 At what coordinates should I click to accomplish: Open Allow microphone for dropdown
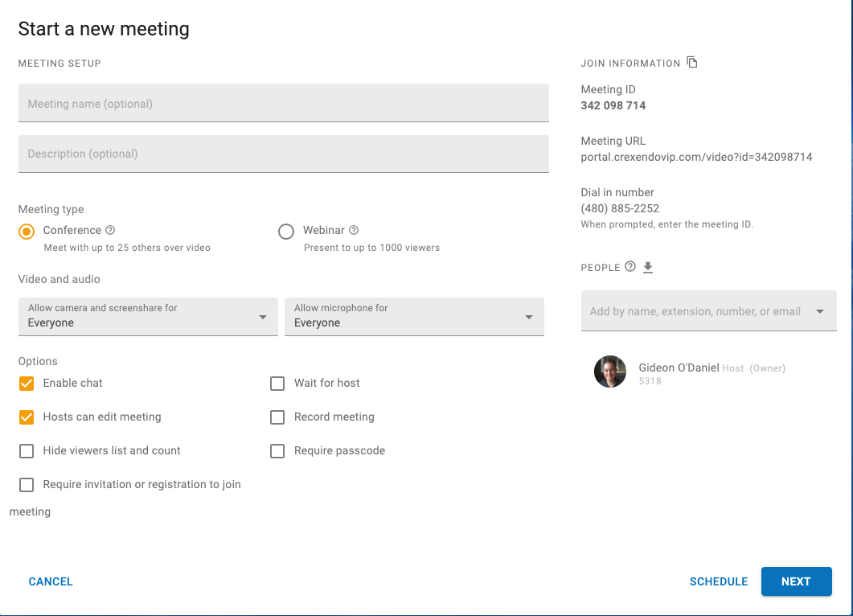click(414, 316)
